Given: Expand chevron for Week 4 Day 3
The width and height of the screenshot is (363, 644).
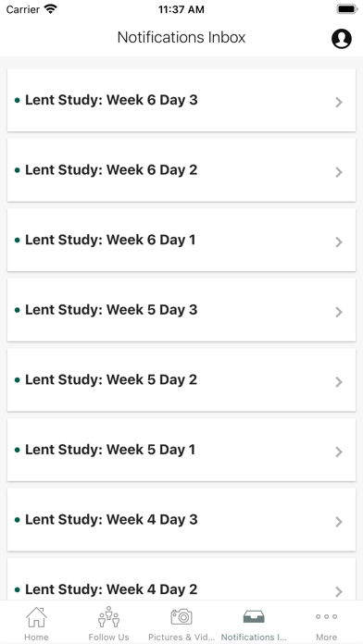Looking at the screenshot, I should click(339, 522).
